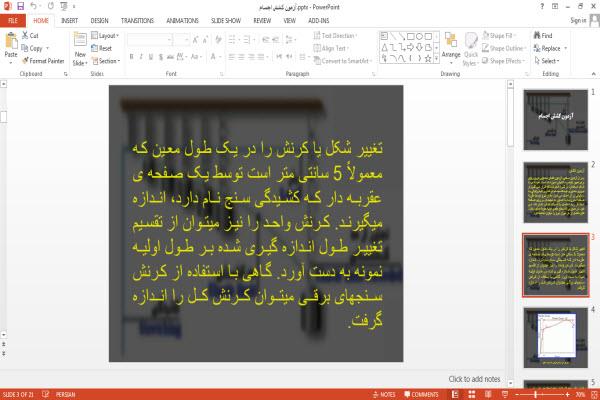The height and width of the screenshot is (400, 600).
Task: Open font size combo box
Action: pos(181,40)
